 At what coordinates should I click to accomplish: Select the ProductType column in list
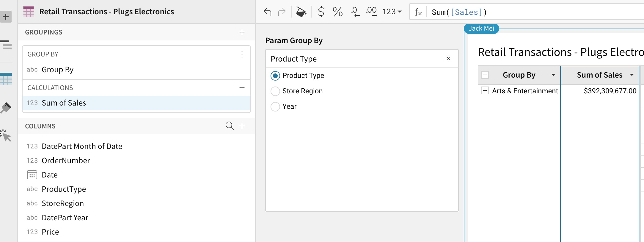[x=64, y=189]
